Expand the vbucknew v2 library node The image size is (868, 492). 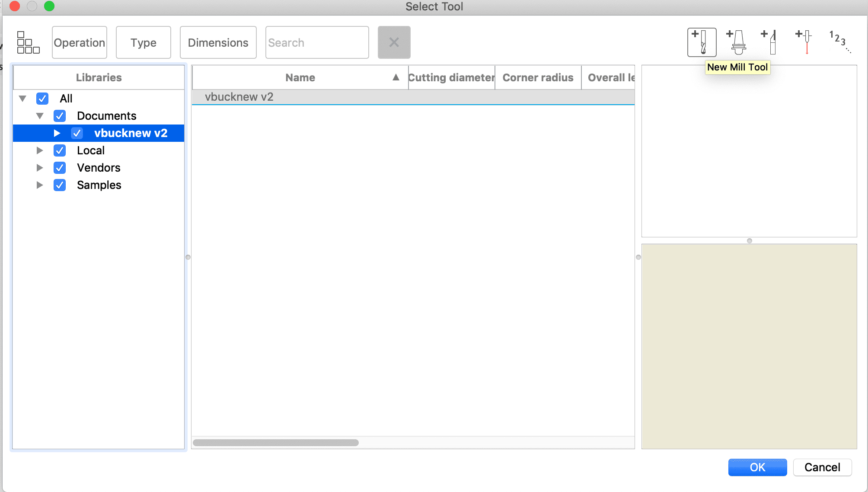pos(57,133)
